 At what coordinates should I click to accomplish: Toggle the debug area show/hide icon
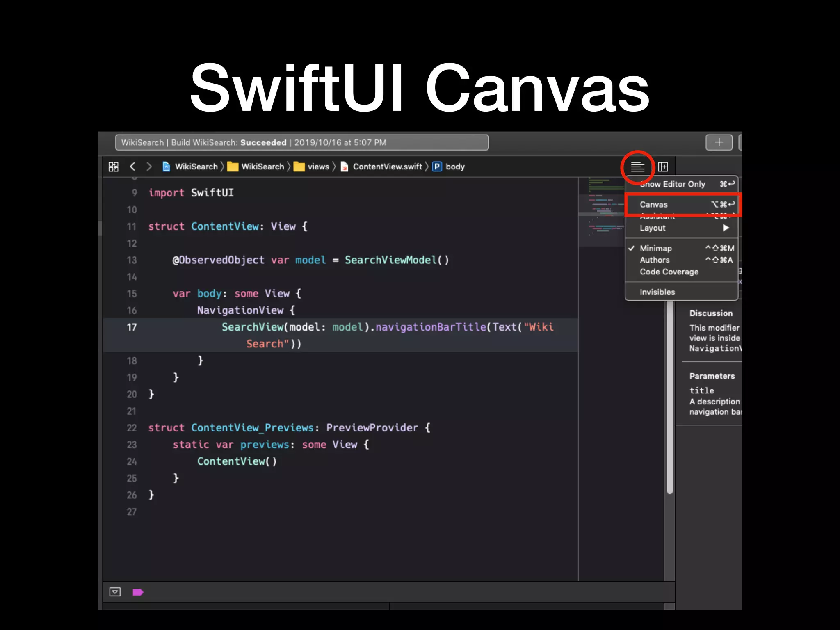(x=115, y=592)
